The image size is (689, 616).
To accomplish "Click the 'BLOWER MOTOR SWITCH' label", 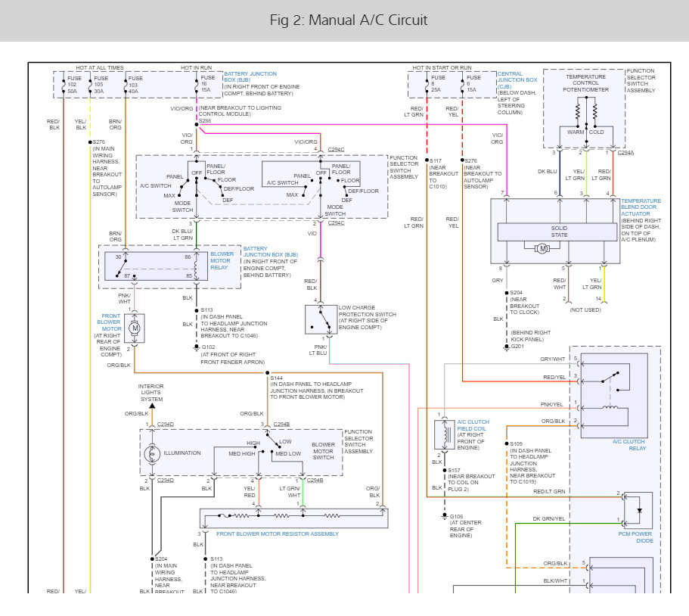I will tap(323, 451).
